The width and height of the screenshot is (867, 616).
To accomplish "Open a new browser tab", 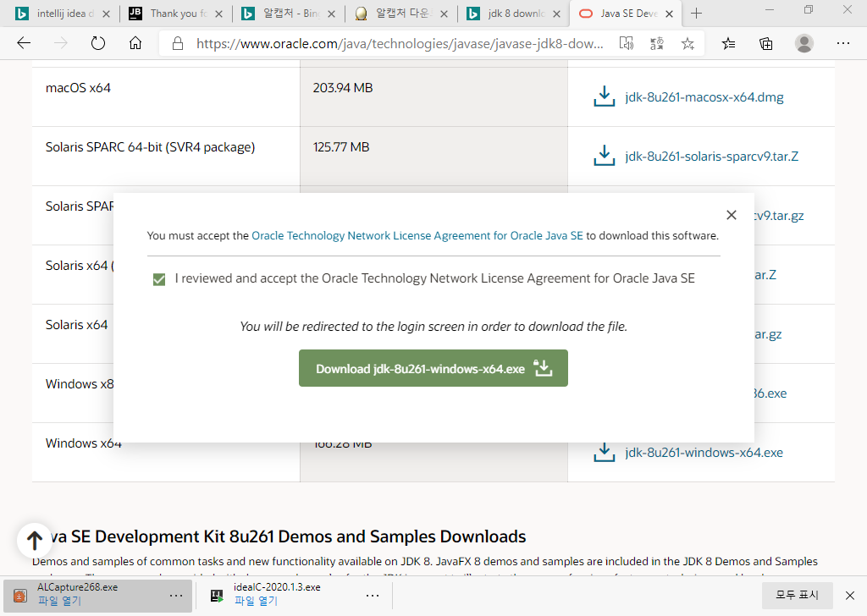I will click(x=696, y=14).
